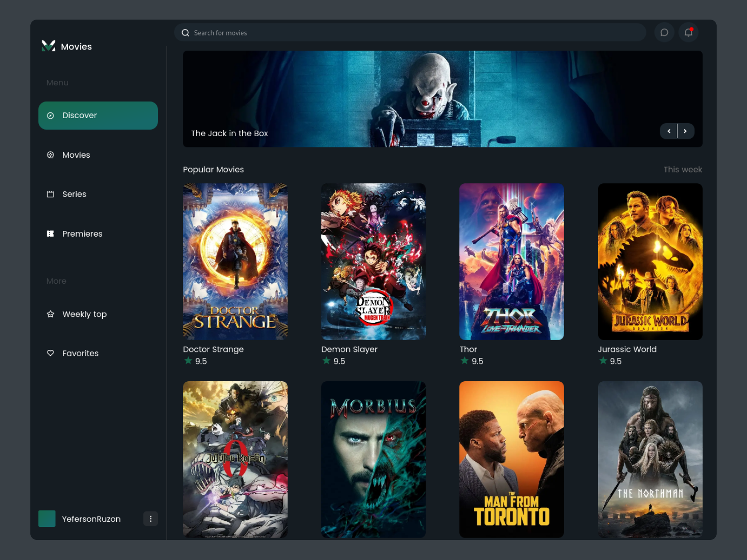Click the Doctor Strange title link
The height and width of the screenshot is (560, 747).
(213, 349)
